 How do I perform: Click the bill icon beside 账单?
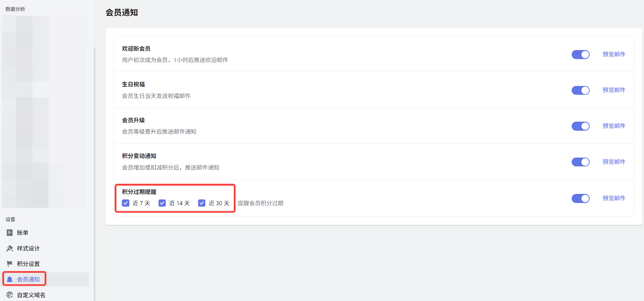tap(10, 233)
